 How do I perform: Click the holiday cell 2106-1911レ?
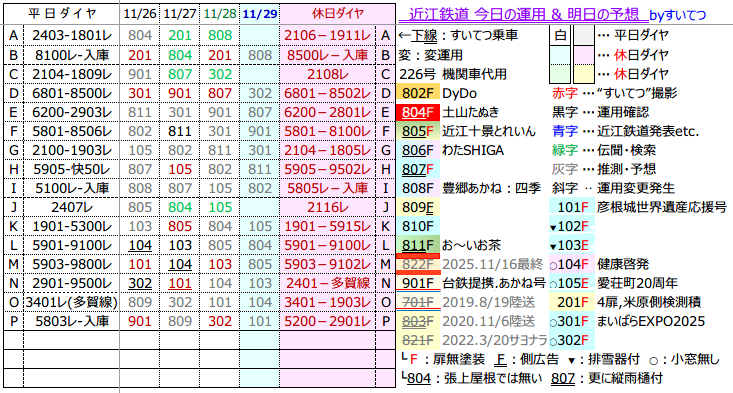(x=328, y=35)
